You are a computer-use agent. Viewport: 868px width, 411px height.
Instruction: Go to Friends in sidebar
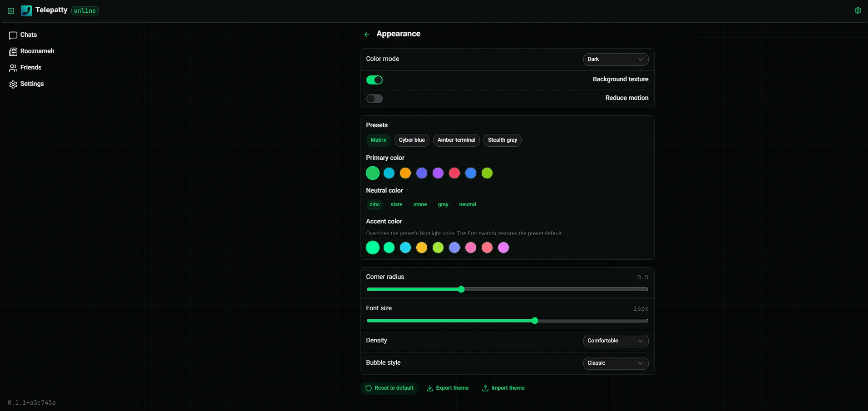pyautogui.click(x=25, y=68)
